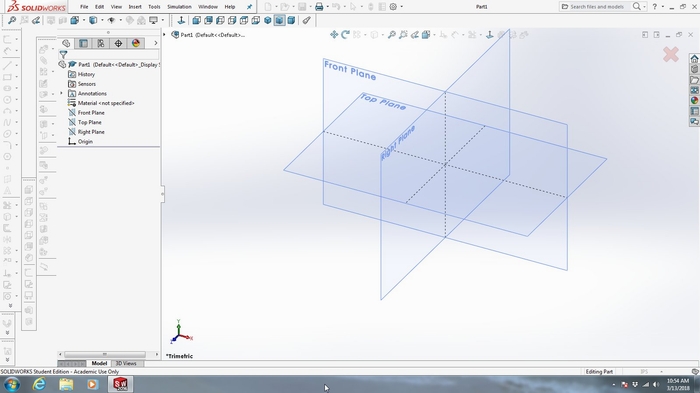Open the Print dropdown arrow
Screen dimensions: 700x393
pyautogui.click(x=327, y=7)
